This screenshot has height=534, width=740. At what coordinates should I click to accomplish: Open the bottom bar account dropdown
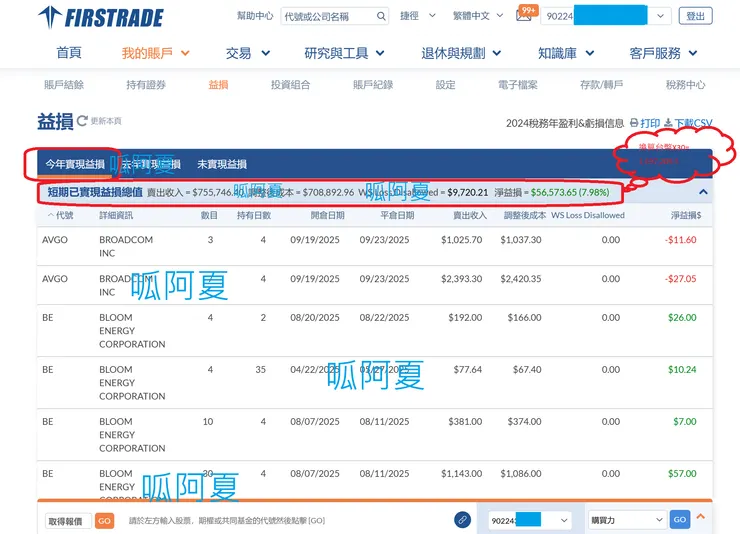pos(530,520)
